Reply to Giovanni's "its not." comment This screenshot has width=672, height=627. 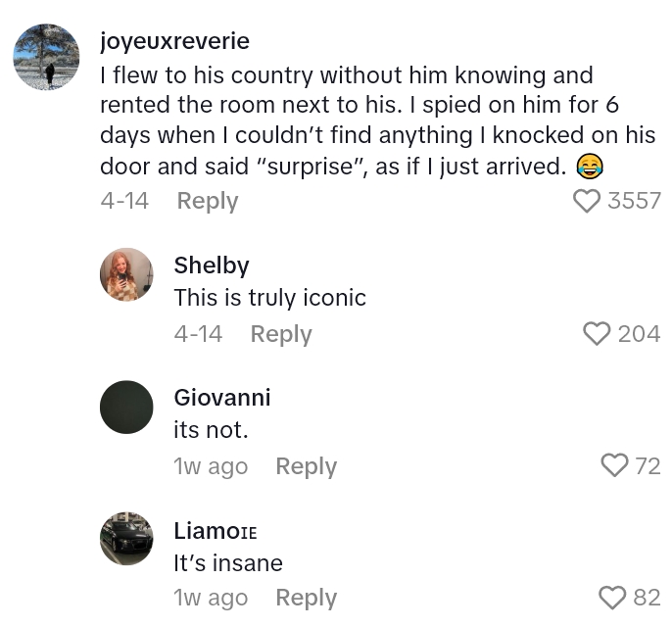306,466
